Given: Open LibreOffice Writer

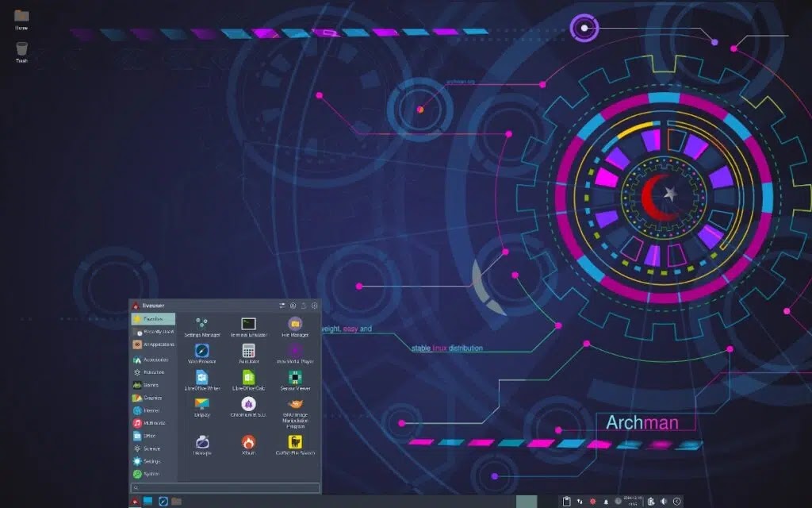Looking at the screenshot, I should click(202, 381).
